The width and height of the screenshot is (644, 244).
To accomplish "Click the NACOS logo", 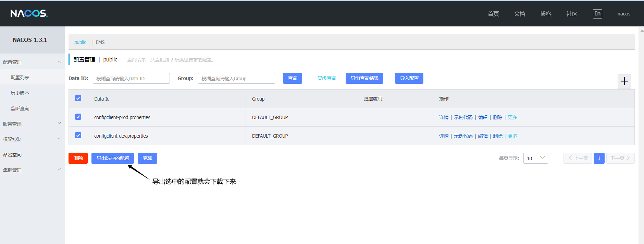I will point(29,13).
